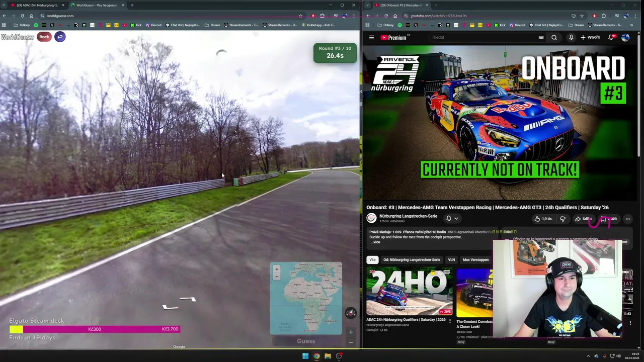Switch to the WorldGuessr browser tab
644x362 pixels.
97,5
